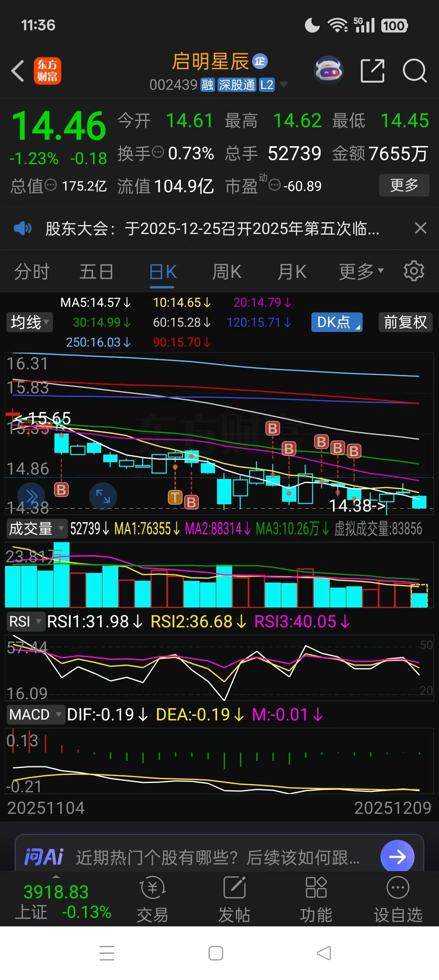Image resolution: width=439 pixels, height=980 pixels.
Task: Tap the current price 14.46
Action: pos(59,126)
